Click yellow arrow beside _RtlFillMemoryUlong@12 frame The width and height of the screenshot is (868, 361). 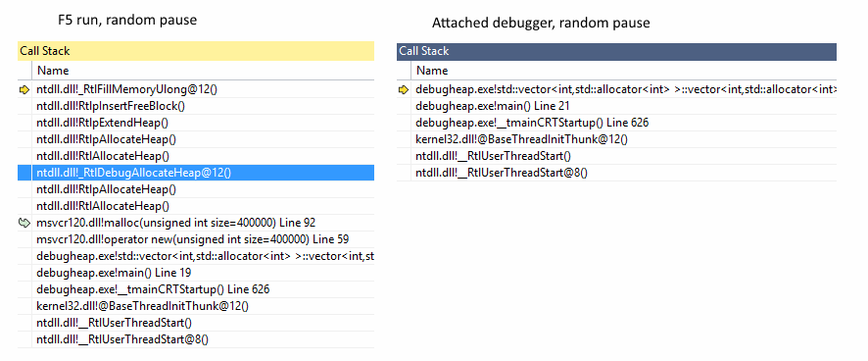(24, 89)
